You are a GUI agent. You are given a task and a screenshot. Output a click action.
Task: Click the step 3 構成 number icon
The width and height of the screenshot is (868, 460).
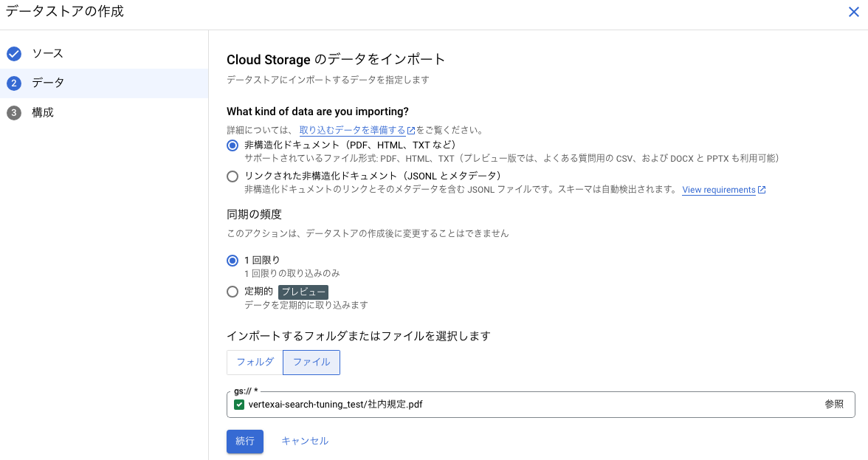[14, 113]
